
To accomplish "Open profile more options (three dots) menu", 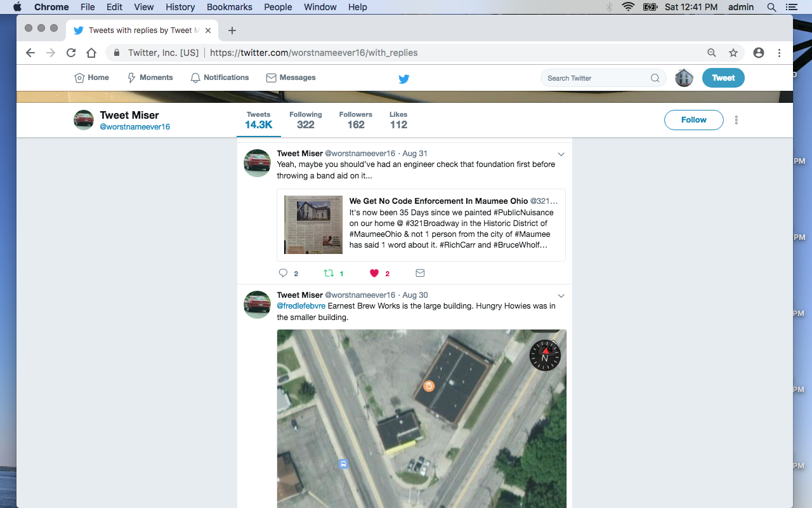I will coord(737,120).
